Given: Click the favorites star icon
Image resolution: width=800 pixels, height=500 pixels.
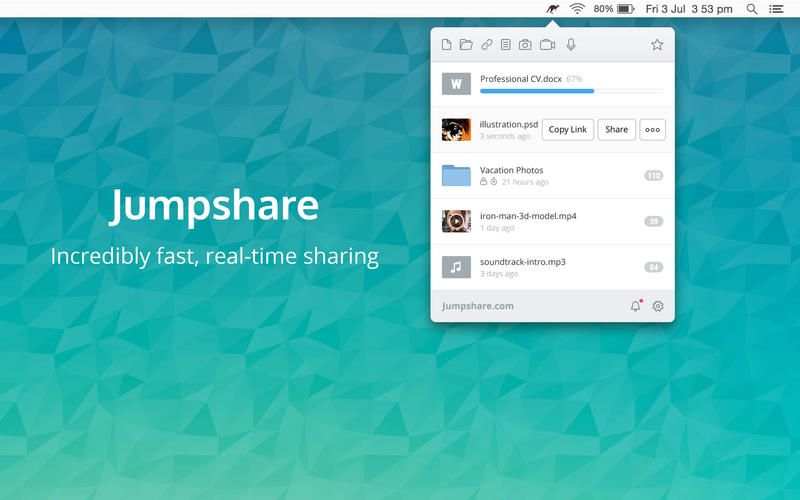Looking at the screenshot, I should pos(657,44).
